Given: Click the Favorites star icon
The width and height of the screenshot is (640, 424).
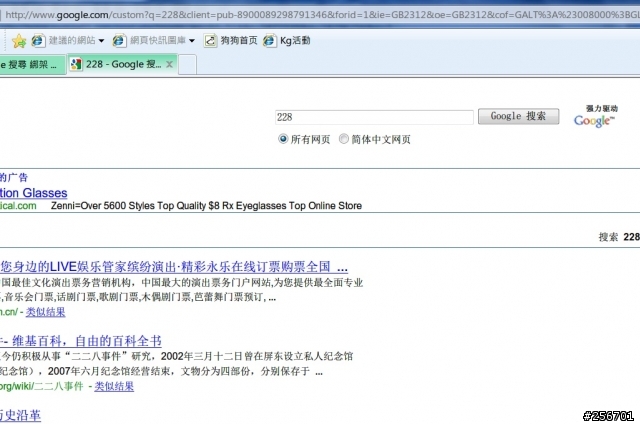Looking at the screenshot, I should point(19,40).
